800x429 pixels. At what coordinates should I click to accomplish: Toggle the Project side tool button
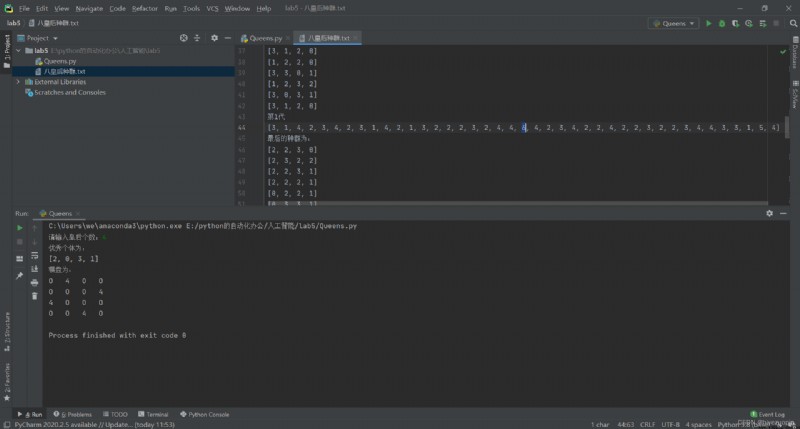pyautogui.click(x=7, y=51)
